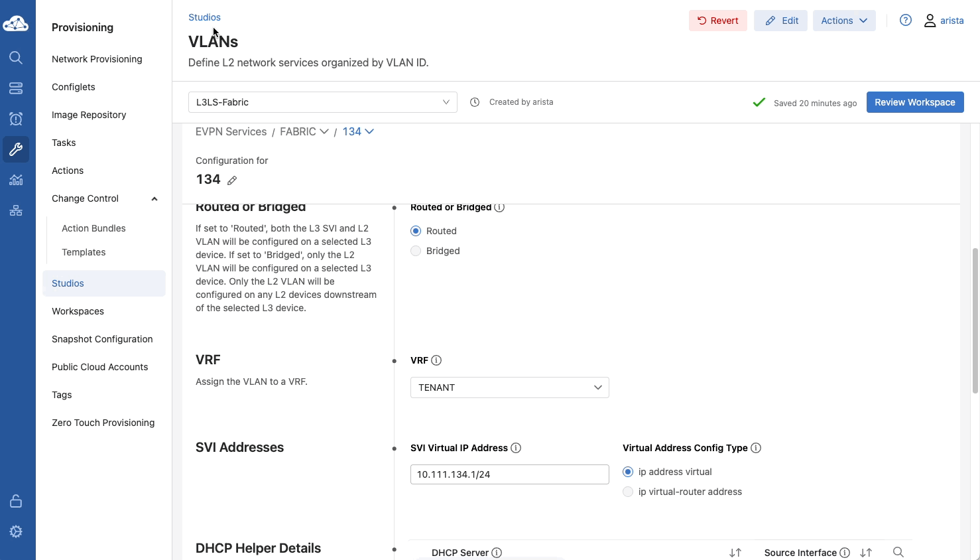980x560 pixels.
Task: Click the SVI Virtual IP Address field
Action: (x=509, y=474)
